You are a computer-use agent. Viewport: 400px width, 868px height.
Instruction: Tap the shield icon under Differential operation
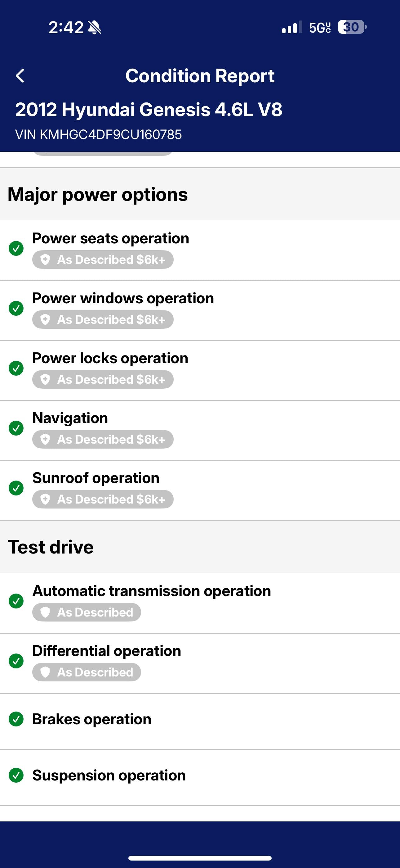45,672
